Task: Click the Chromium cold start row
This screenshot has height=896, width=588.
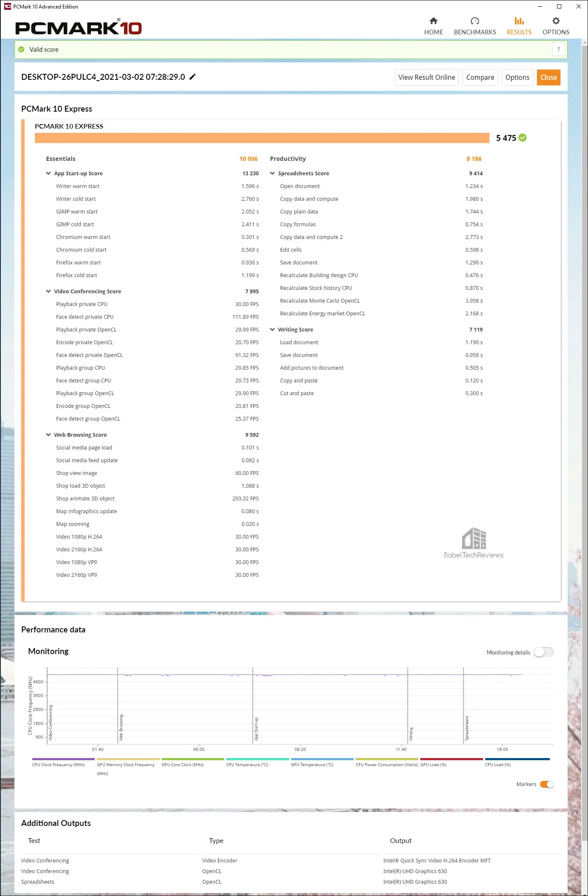Action: (157, 250)
